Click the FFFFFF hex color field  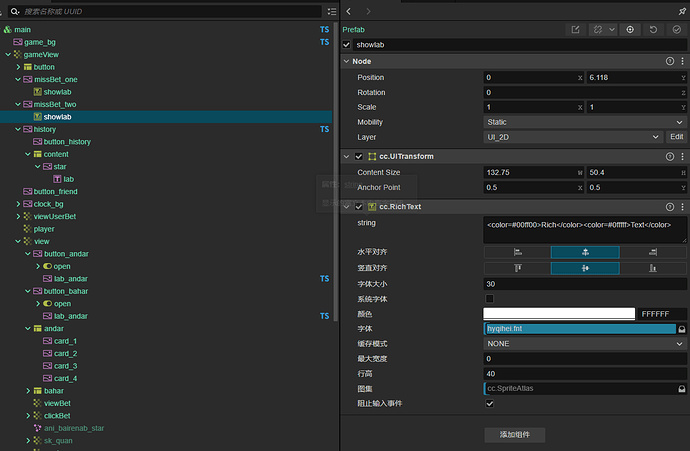click(x=662, y=314)
